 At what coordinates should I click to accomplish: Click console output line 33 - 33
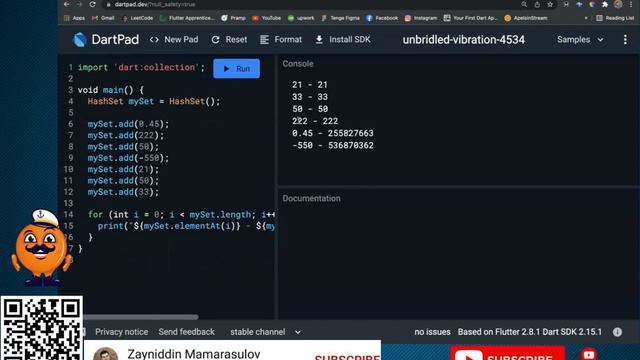(310, 97)
